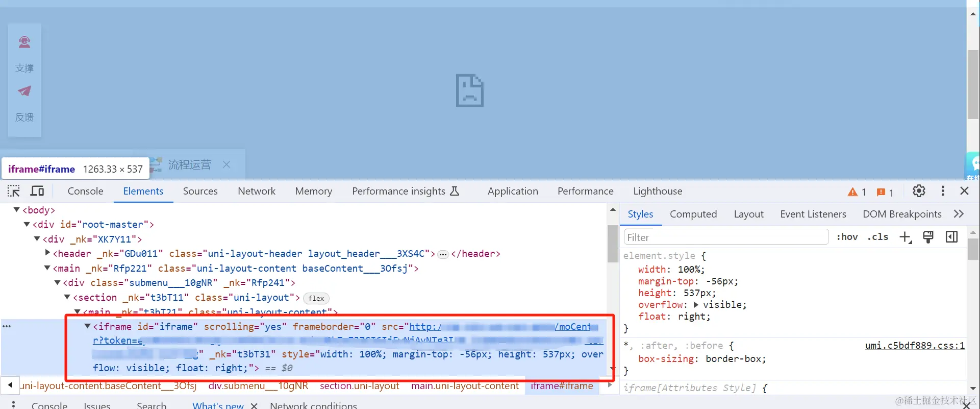Select div.submenu__10gNR in the breadcrumb
The width and height of the screenshot is (980, 409).
258,386
